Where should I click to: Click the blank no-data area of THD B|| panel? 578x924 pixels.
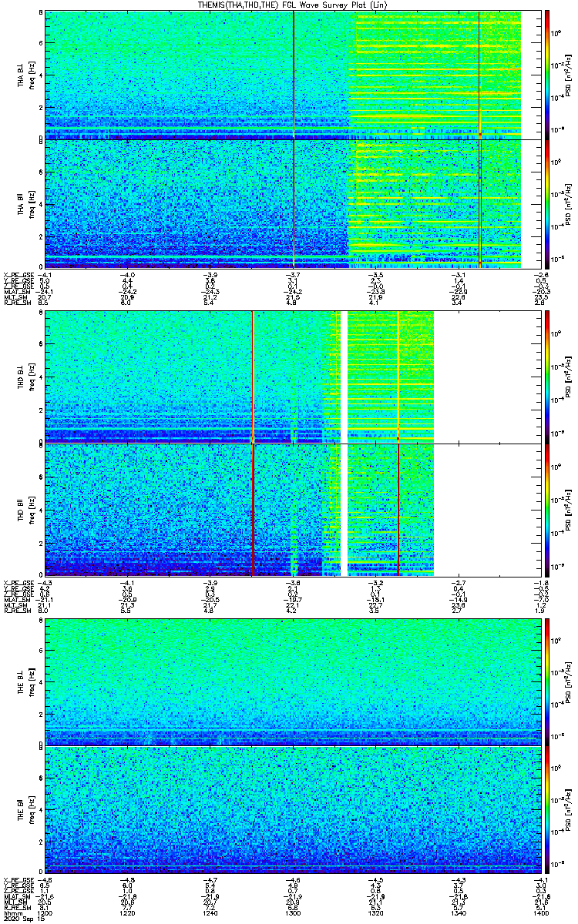[487, 509]
